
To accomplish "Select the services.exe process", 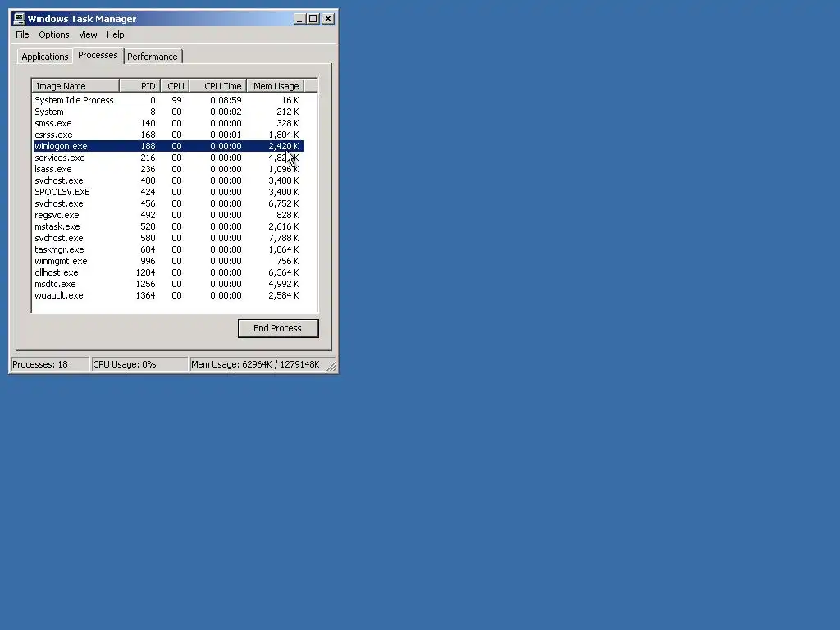I will pos(168,158).
